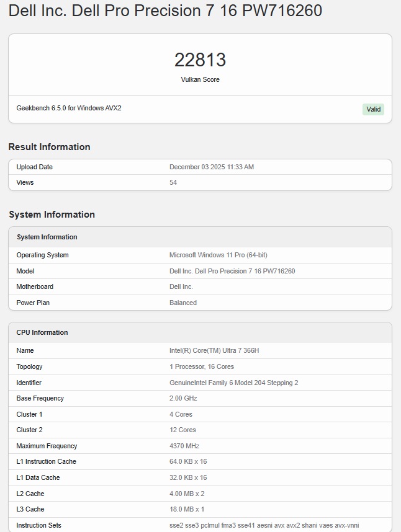Click the Operating System label
The height and width of the screenshot is (532, 401).
[x=42, y=255]
